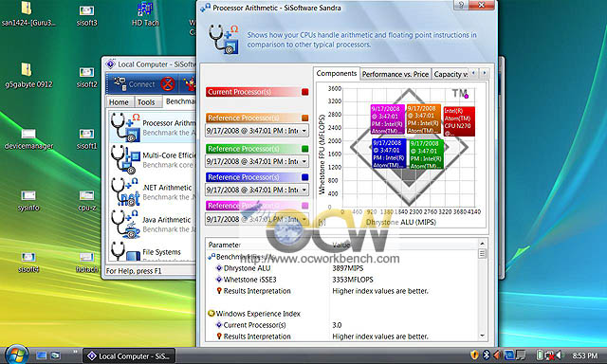Expand the green reference processor dropdown
607x364 pixels.
click(303, 161)
